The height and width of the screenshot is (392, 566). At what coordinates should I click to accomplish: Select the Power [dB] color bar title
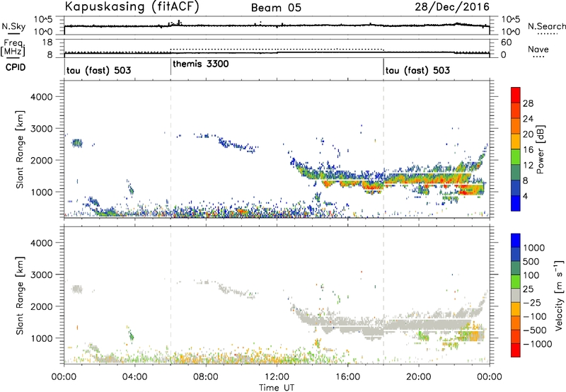point(540,149)
